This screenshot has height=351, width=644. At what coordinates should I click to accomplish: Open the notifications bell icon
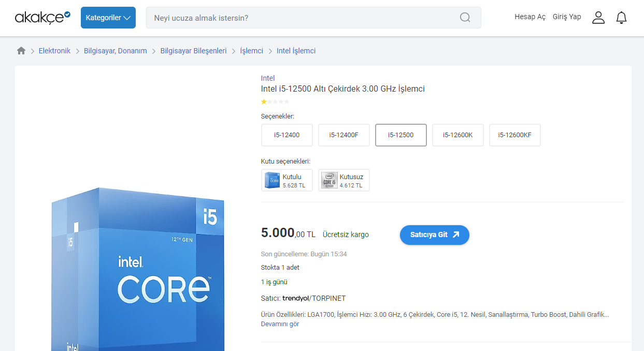pyautogui.click(x=621, y=18)
